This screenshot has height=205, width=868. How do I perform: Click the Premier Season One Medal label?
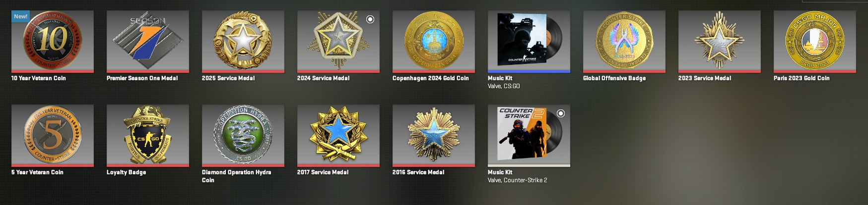point(142,78)
